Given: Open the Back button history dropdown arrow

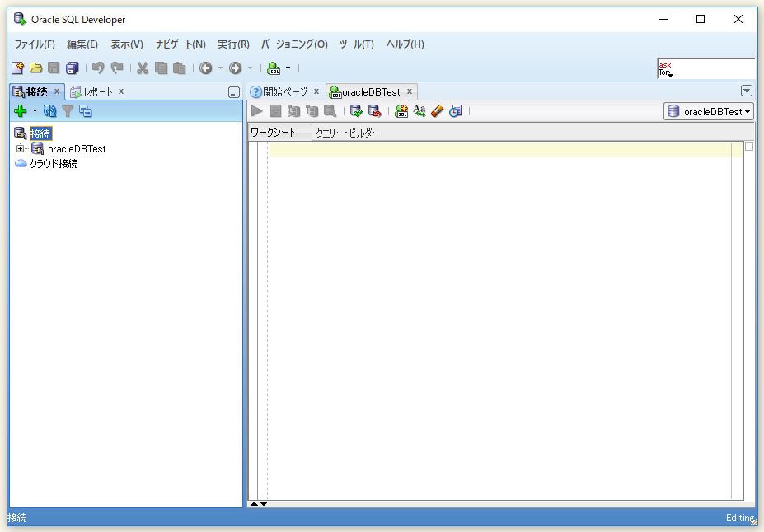Looking at the screenshot, I should (220, 68).
